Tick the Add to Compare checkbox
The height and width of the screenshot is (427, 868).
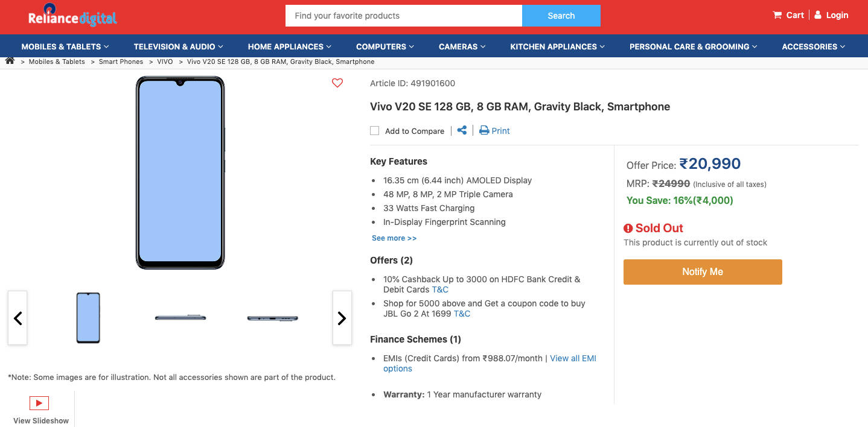pos(374,131)
